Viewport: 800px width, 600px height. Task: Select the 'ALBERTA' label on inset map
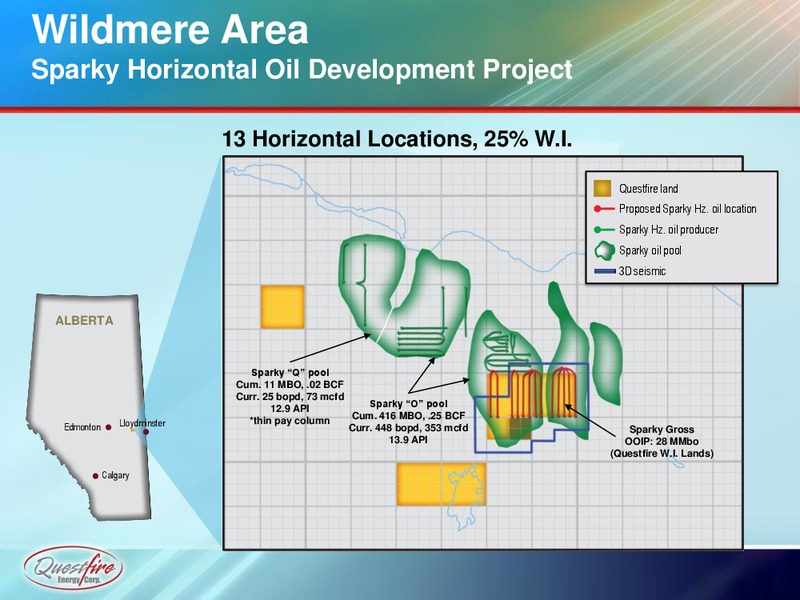pos(84,320)
